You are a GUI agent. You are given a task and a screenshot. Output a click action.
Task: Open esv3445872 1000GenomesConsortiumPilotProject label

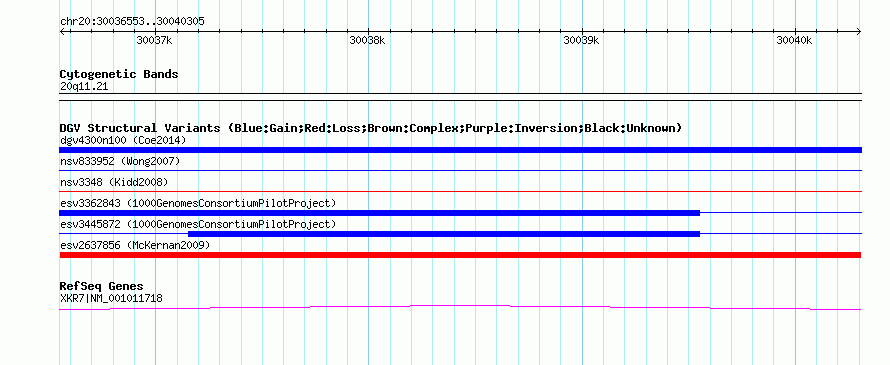tap(198, 224)
